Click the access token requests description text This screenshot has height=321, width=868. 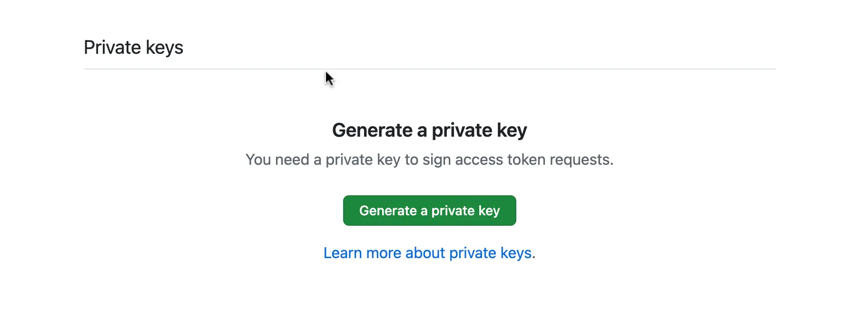click(x=429, y=160)
